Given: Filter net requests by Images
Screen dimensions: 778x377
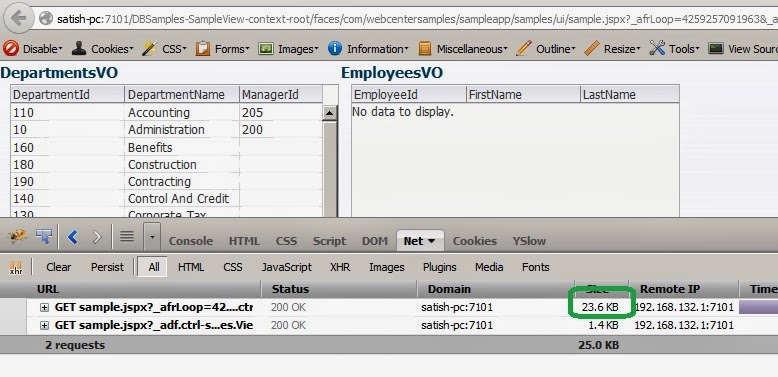Looking at the screenshot, I should (x=387, y=267).
